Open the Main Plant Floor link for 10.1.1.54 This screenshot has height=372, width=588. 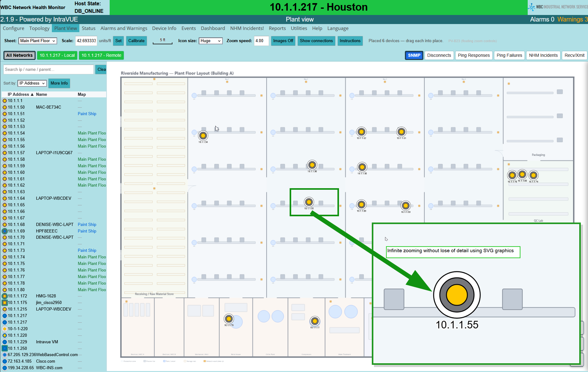92,133
